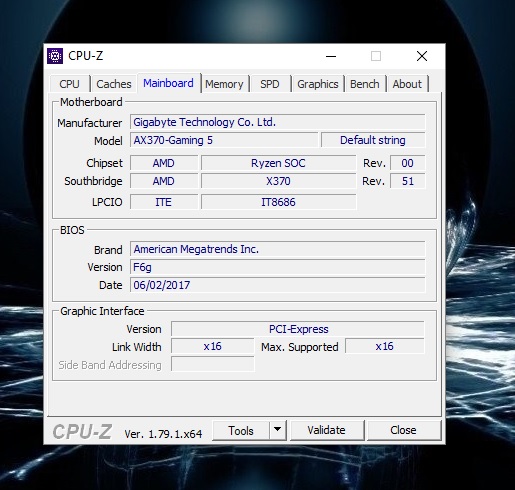
Task: Select the Mainboard tab
Action: click(168, 83)
